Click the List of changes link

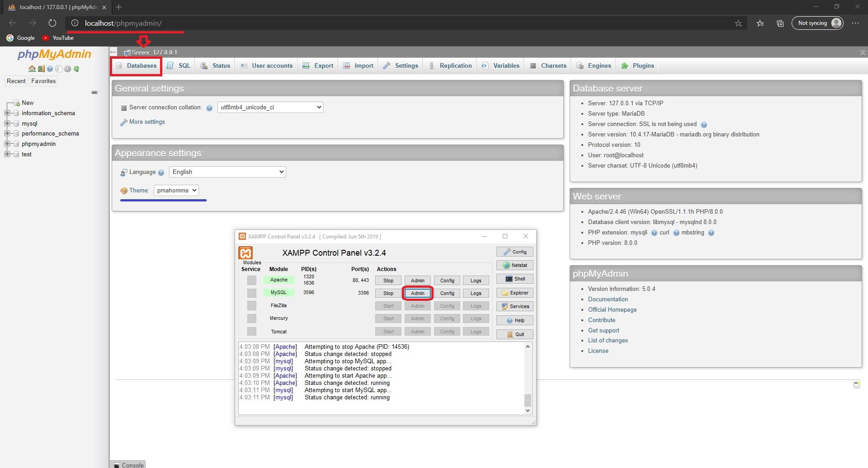608,340
